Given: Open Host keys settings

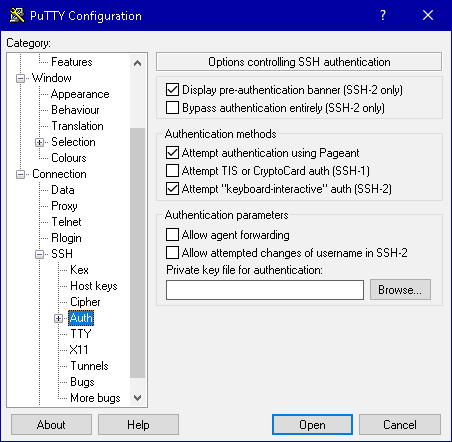Looking at the screenshot, I should pos(94,286).
